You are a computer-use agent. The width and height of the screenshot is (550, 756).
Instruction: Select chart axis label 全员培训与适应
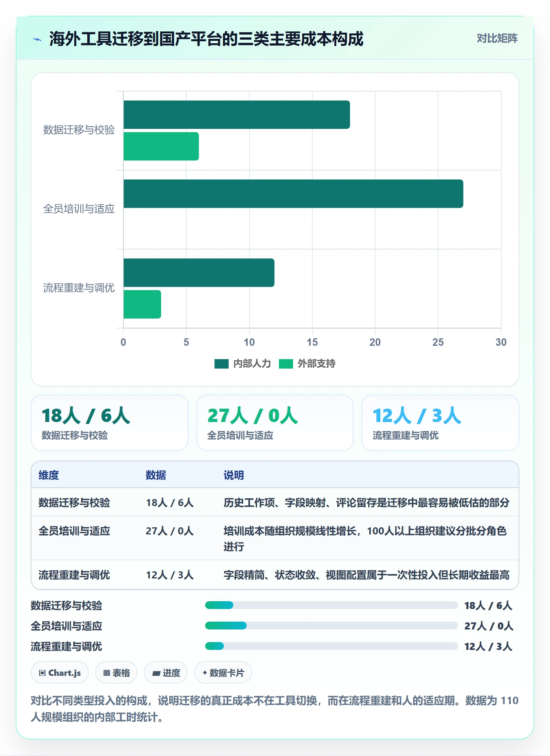[79, 209]
